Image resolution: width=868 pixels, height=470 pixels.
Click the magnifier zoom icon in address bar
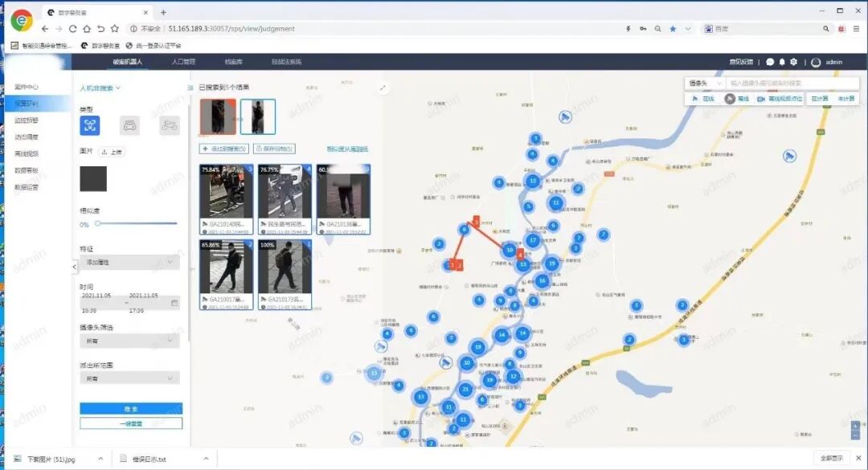[x=657, y=29]
